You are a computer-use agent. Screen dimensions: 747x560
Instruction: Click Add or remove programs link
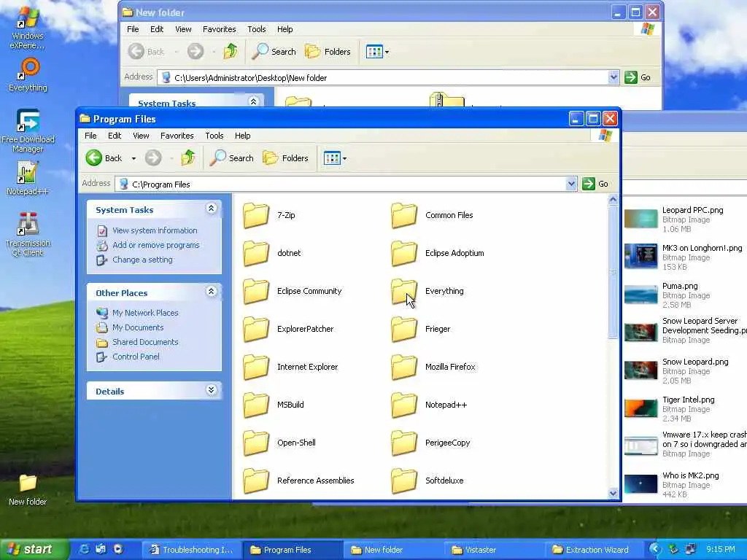(156, 245)
